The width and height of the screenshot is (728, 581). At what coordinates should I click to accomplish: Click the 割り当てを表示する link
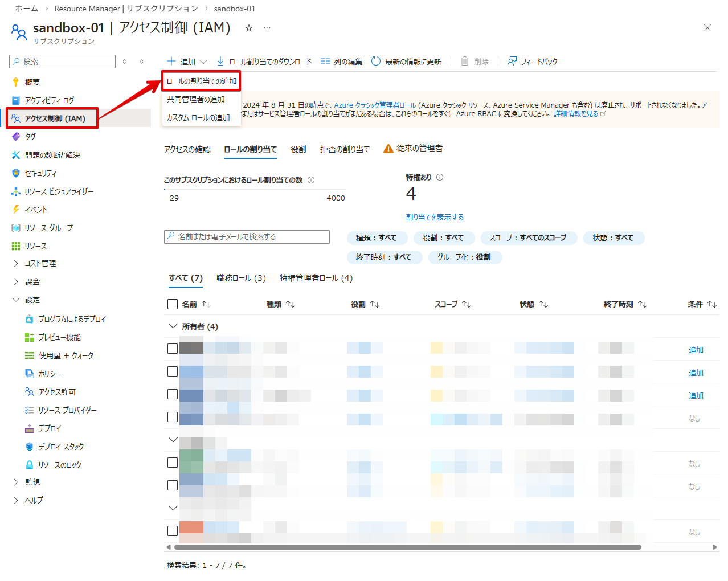coord(435,217)
